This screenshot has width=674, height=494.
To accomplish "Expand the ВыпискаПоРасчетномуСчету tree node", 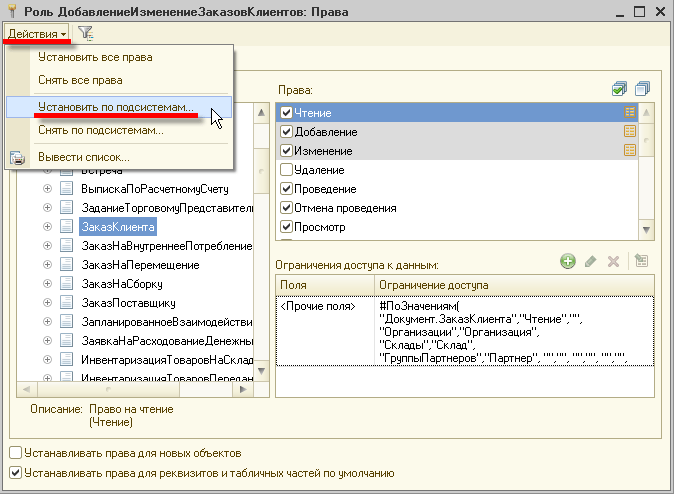I will click(47, 189).
